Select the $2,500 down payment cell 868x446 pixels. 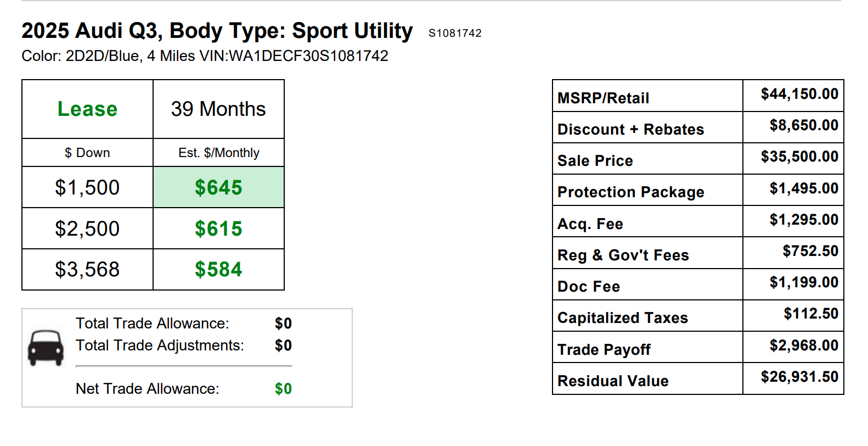(88, 228)
